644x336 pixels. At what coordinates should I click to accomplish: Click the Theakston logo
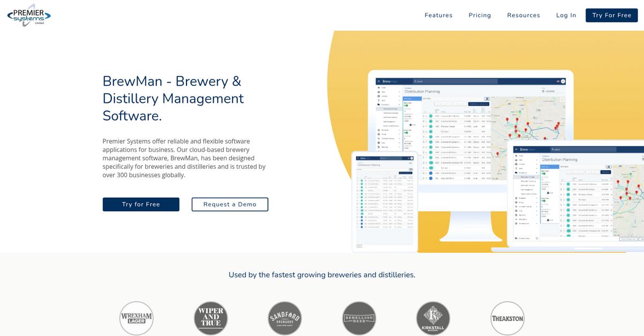coord(507,318)
